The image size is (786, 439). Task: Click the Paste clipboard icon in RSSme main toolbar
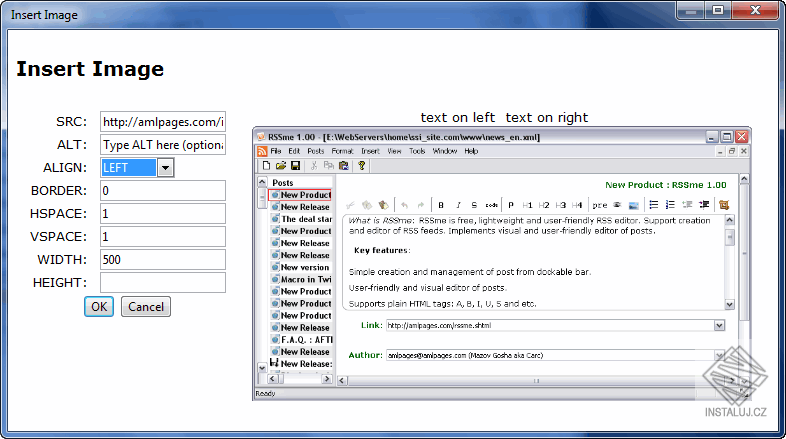tap(343, 165)
